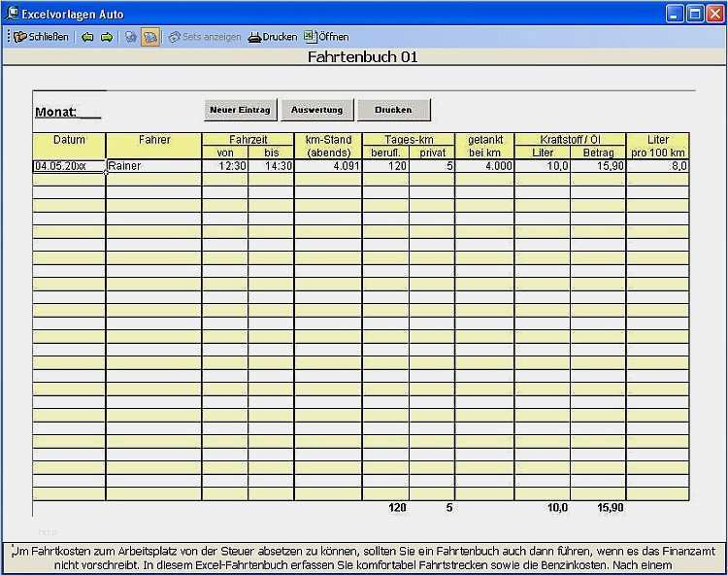Go back with the green left arrow

[87, 37]
